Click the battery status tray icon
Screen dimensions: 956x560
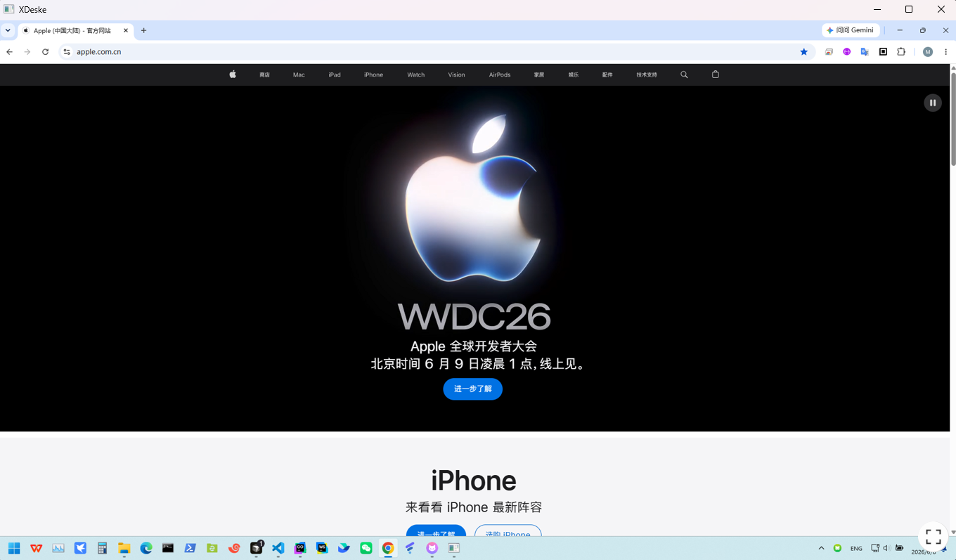(x=900, y=548)
